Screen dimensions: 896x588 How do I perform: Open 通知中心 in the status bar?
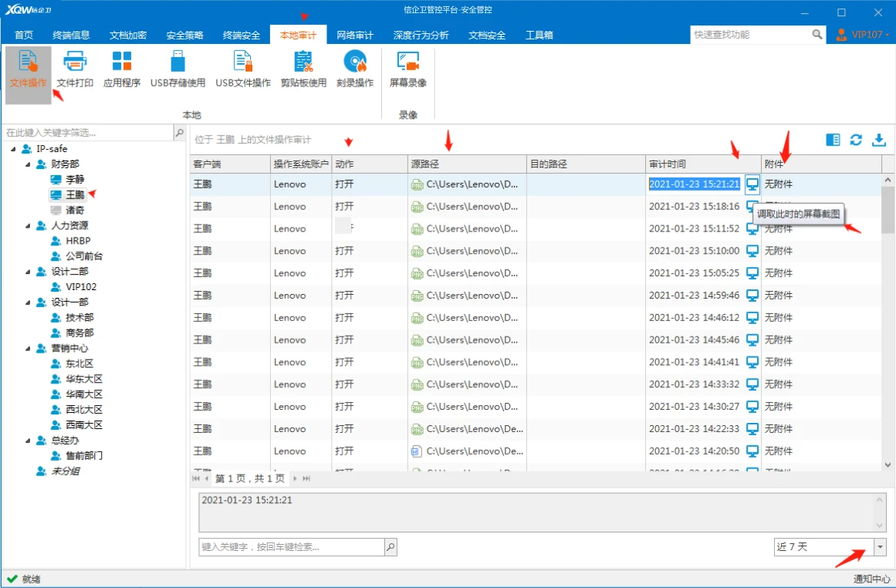coord(871,579)
